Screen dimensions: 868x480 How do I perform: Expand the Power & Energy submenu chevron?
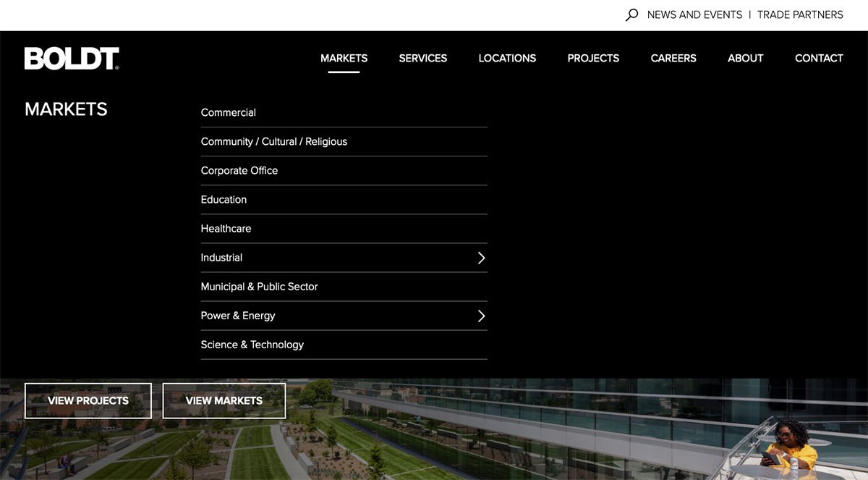tap(481, 316)
